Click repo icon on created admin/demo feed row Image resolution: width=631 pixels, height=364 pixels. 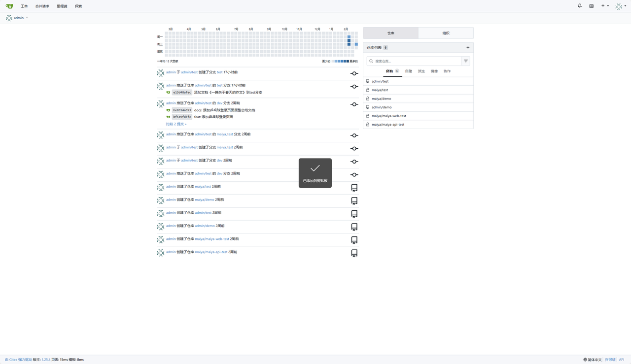(354, 227)
